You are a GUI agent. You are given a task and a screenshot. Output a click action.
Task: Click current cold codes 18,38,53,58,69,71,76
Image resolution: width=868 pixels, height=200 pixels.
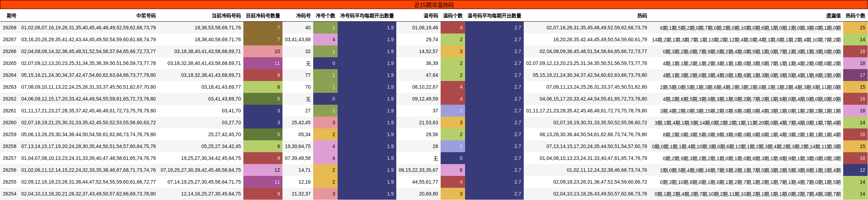[x=218, y=28]
